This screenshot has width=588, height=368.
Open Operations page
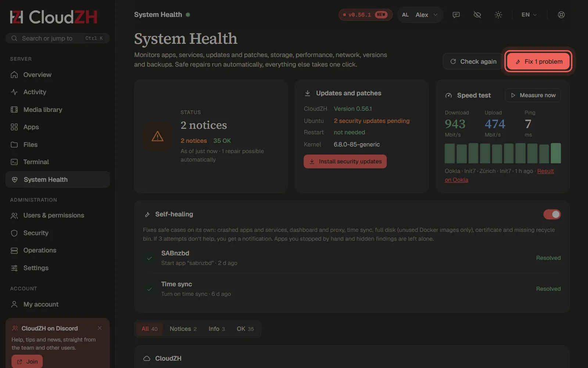click(58, 250)
